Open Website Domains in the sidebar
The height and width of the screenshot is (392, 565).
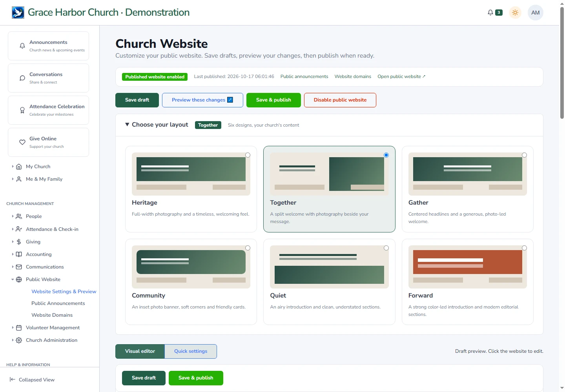(x=52, y=315)
